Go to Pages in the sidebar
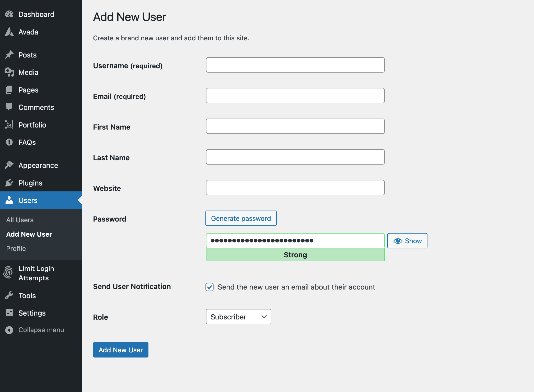The image size is (534, 392). [x=41, y=90]
